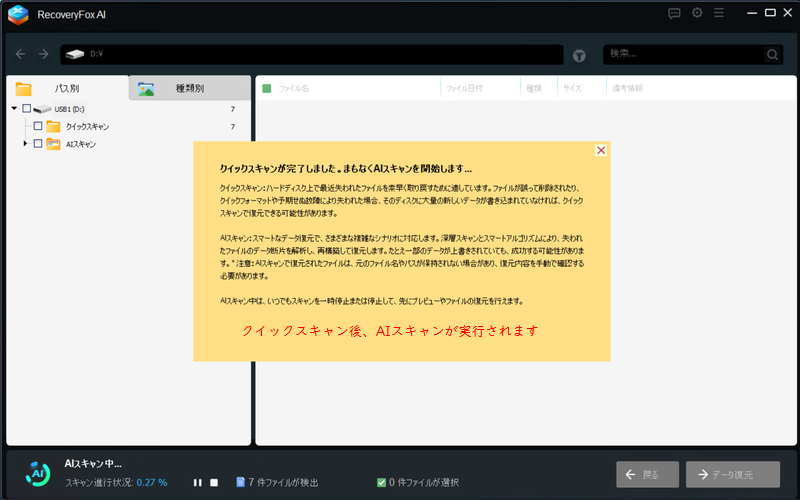Enable the AIスキャン folder checkbox

click(x=38, y=144)
